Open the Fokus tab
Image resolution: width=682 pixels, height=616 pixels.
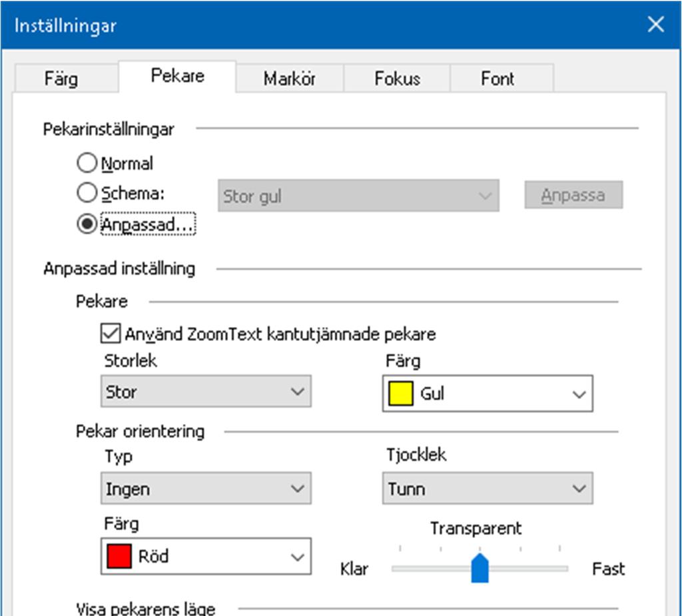pyautogui.click(x=397, y=79)
